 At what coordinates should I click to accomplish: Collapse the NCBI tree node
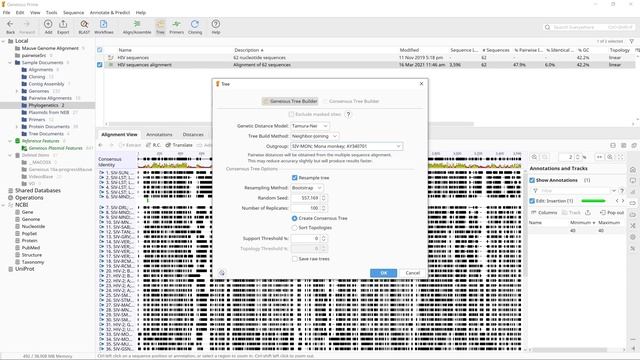[x=3, y=205]
